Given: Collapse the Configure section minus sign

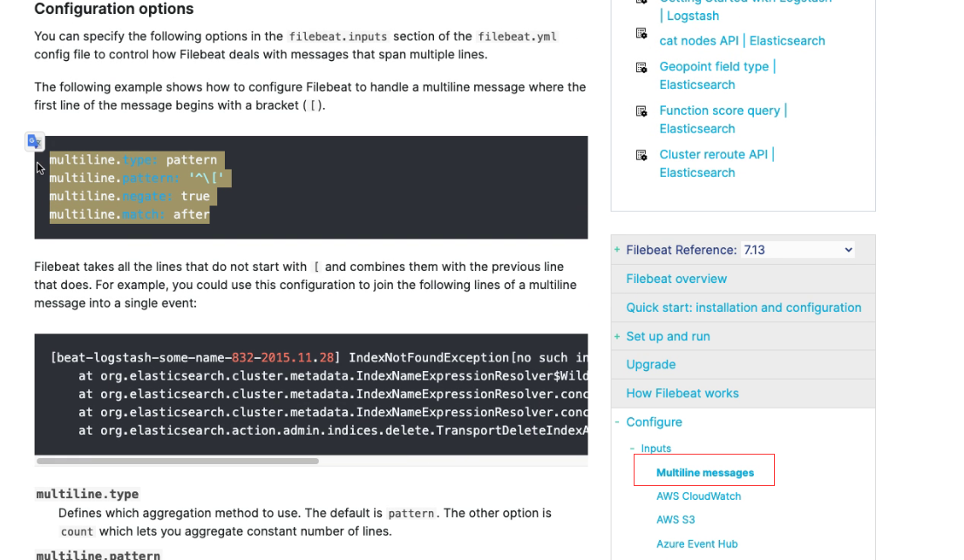Looking at the screenshot, I should coord(616,422).
